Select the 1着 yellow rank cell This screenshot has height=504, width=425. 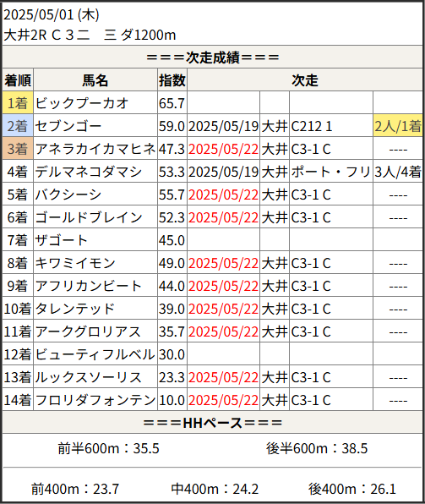[x=18, y=103]
